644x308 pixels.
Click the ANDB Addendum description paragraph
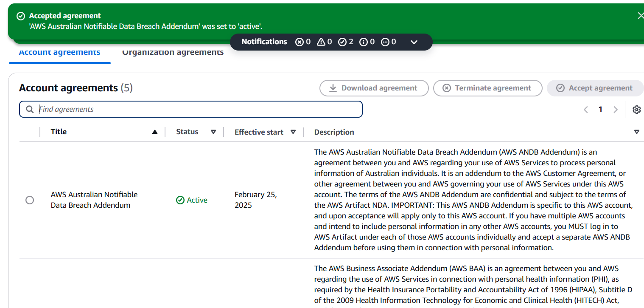pyautogui.click(x=473, y=200)
